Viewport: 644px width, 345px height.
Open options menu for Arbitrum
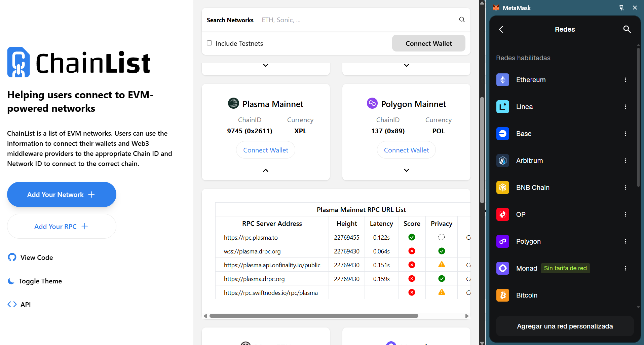pyautogui.click(x=626, y=161)
